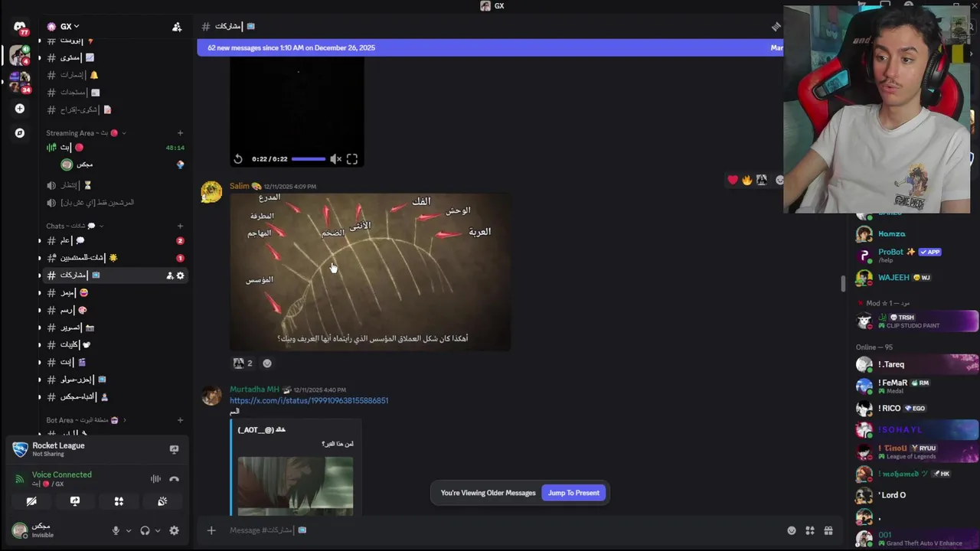Open WAJEEH in members list
This screenshot has height=551, width=980.
point(915,278)
